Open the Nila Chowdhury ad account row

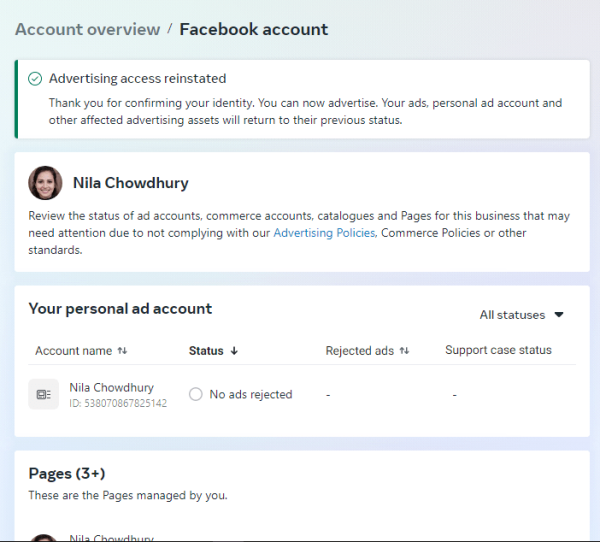tap(302, 394)
